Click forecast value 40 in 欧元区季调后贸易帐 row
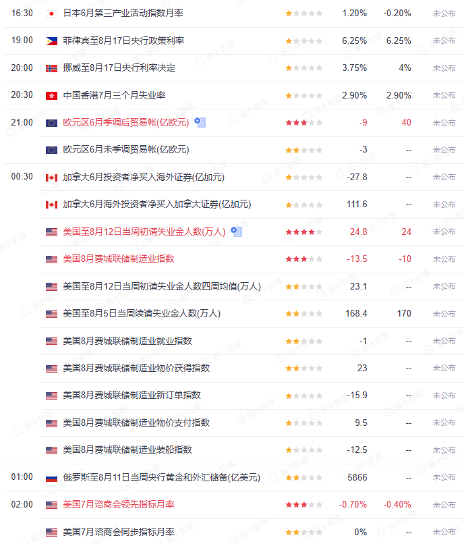 click(x=406, y=122)
